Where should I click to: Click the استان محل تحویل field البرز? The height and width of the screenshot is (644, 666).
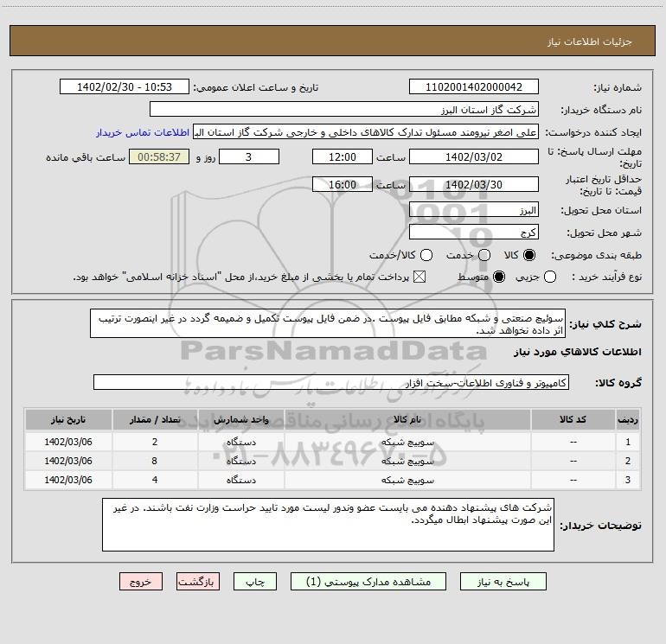click(x=474, y=210)
